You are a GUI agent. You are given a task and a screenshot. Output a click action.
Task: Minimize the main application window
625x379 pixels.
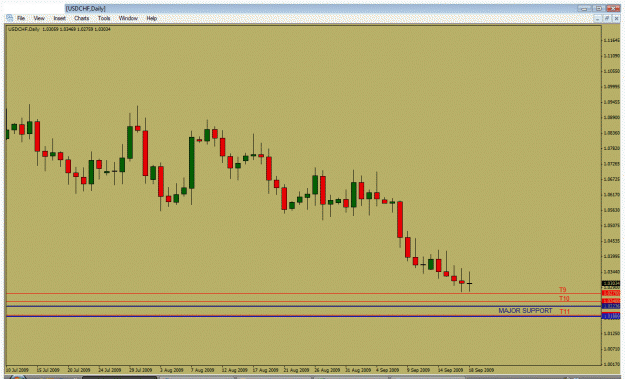(x=584, y=8)
